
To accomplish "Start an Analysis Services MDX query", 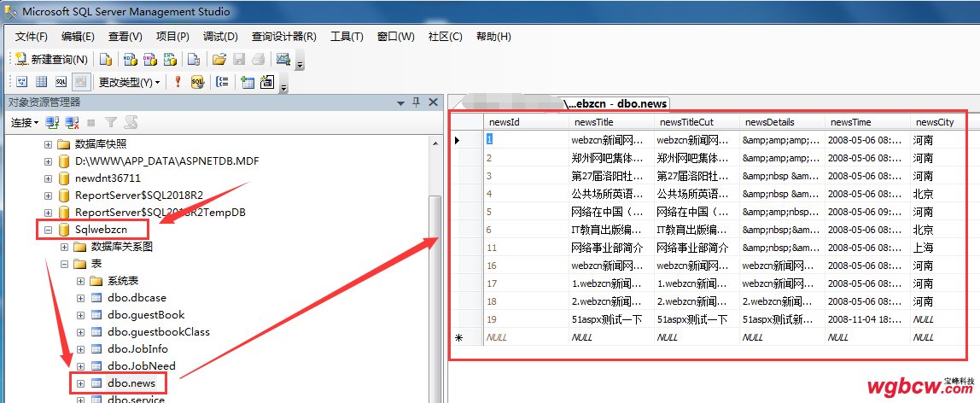I will (x=130, y=60).
